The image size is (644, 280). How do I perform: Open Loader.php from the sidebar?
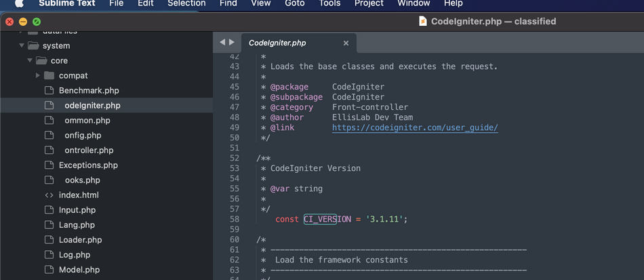81,240
